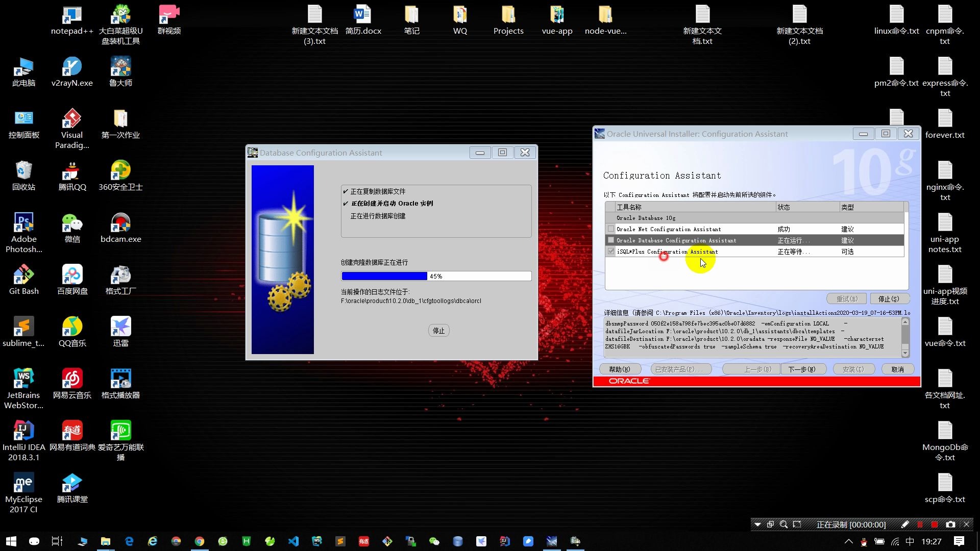Click the recorder screenshot camera icon
This screenshot has height=551, width=980.
click(950, 524)
